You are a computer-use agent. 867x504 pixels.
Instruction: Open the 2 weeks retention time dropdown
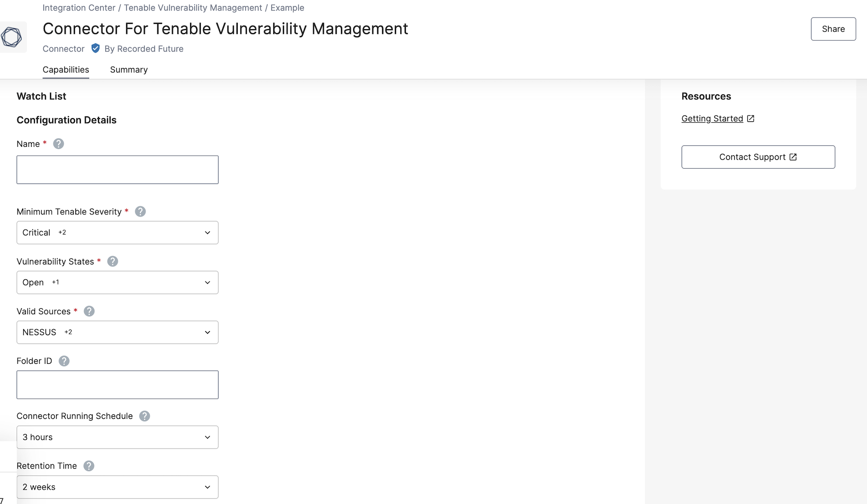[x=117, y=487]
